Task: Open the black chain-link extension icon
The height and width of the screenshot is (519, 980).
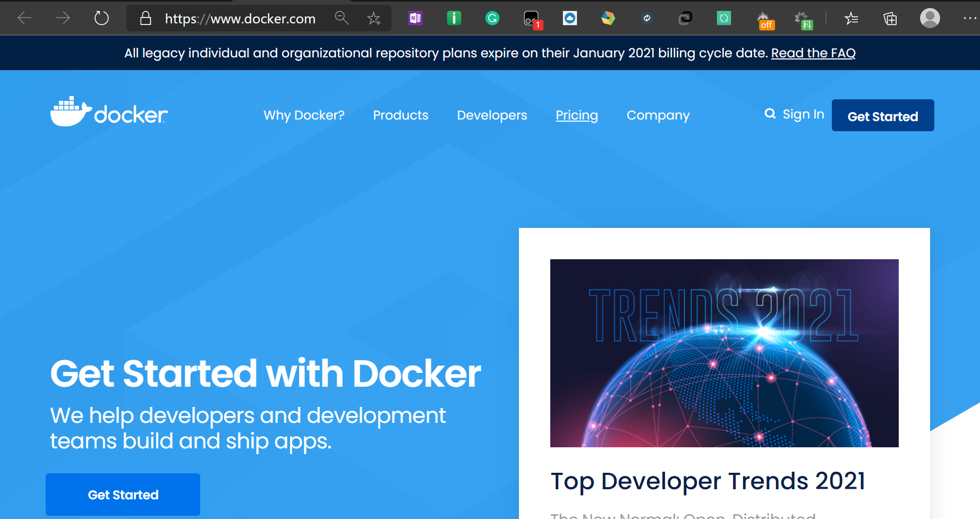Action: [685, 19]
